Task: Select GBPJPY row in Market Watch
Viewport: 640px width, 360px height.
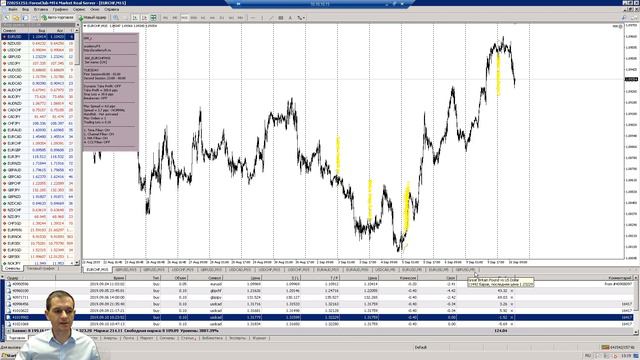Action: (37, 190)
